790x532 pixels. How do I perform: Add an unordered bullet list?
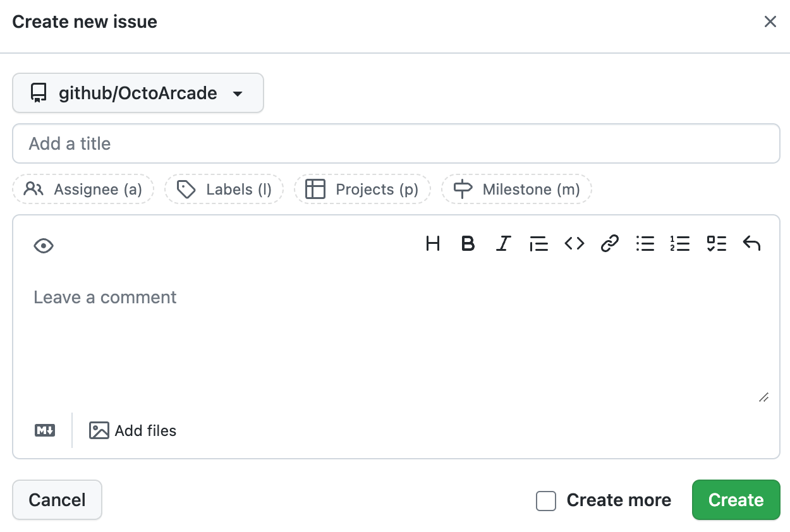pyautogui.click(x=645, y=244)
